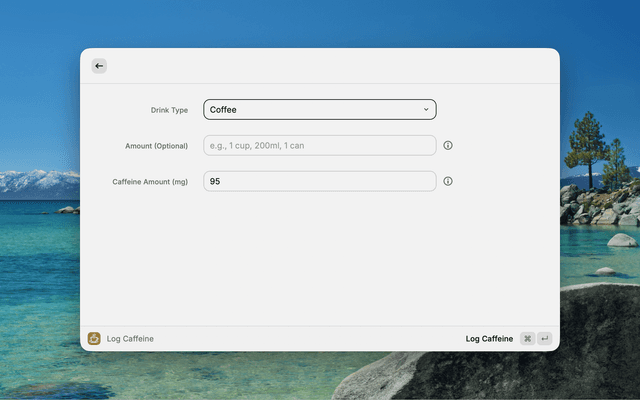Focus the Amount (Optional) input field
Image resolution: width=640 pixels, height=400 pixels.
(319, 146)
